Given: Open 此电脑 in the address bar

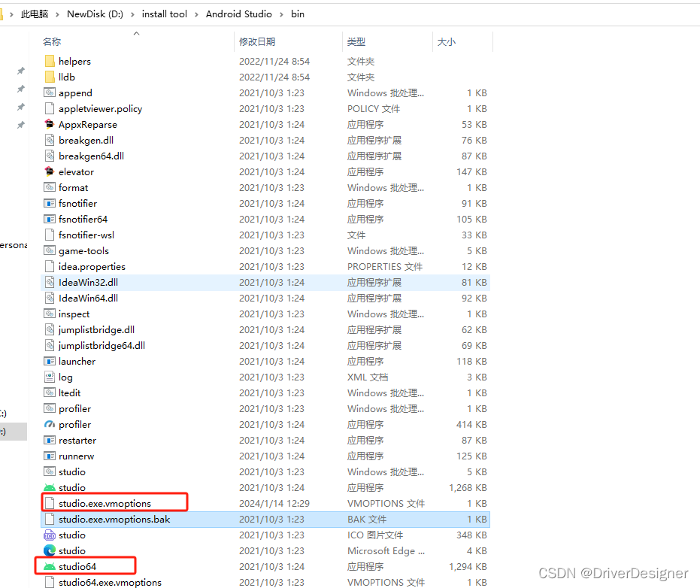Looking at the screenshot, I should (x=35, y=14).
